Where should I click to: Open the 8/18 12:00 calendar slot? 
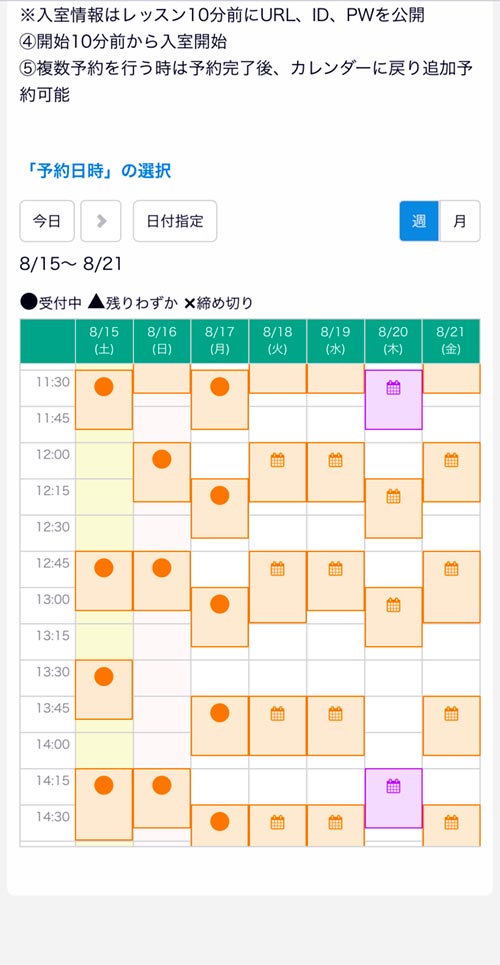278,472
